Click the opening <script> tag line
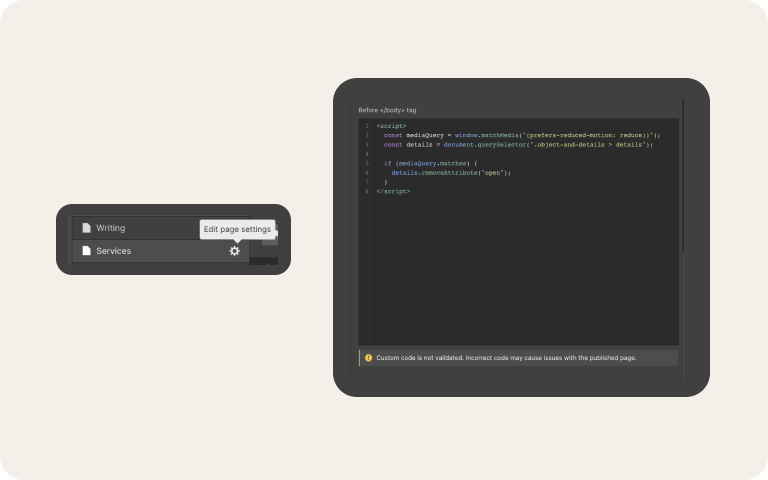Screen dimensions: 768x480 (x=391, y=126)
